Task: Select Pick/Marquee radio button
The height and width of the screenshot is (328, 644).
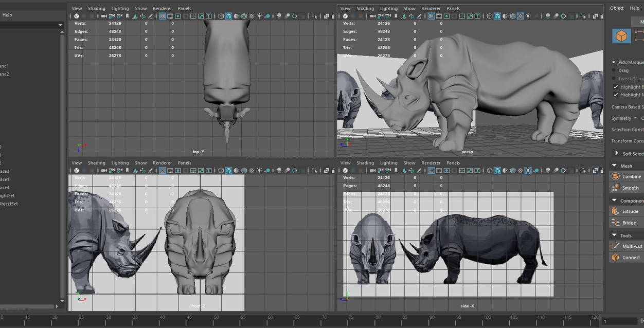Action: click(614, 62)
